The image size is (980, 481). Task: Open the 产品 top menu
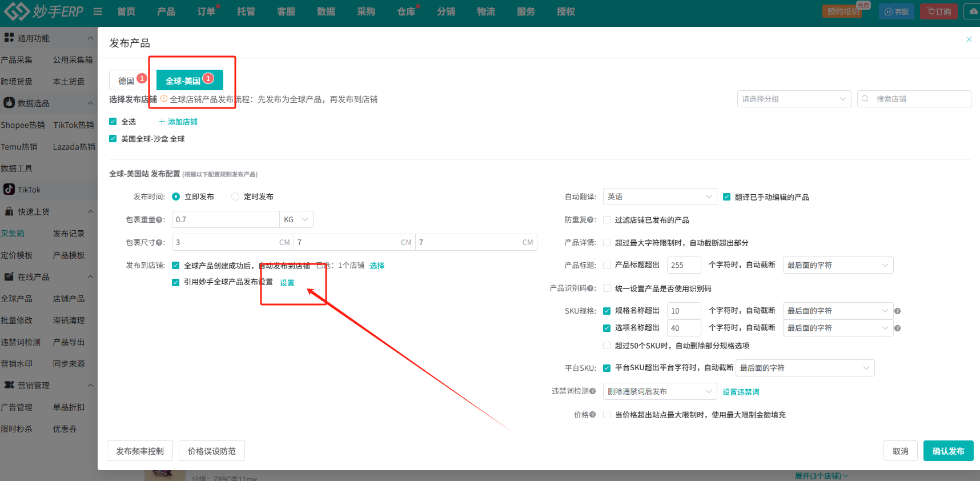166,11
